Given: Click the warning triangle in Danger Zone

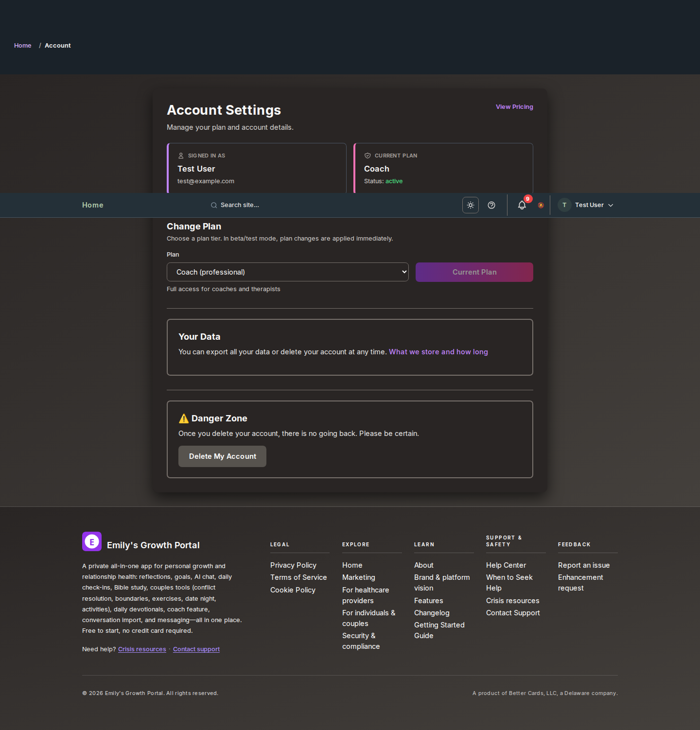Looking at the screenshot, I should coord(183,418).
